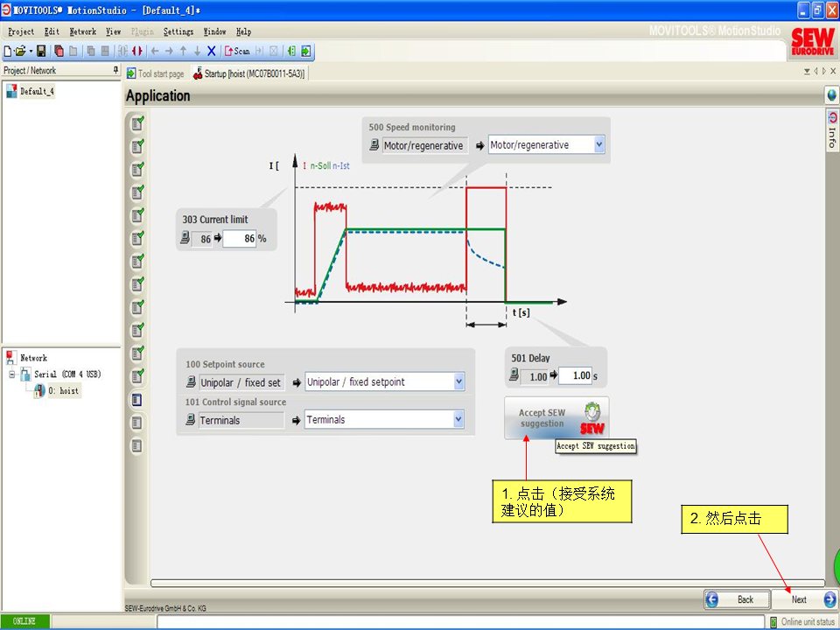The width and height of the screenshot is (840, 630).
Task: Click the blue X delete icon
Action: (211, 52)
